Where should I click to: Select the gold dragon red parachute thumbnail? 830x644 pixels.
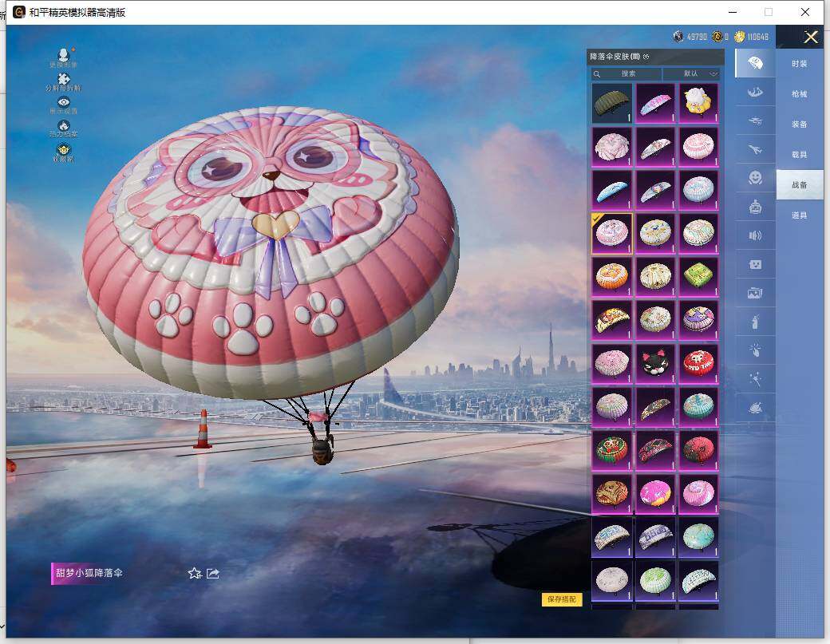612,494
